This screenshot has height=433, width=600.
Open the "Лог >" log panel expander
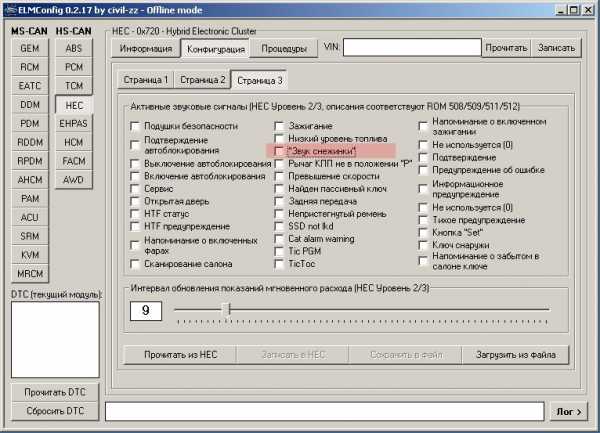[x=569, y=411]
